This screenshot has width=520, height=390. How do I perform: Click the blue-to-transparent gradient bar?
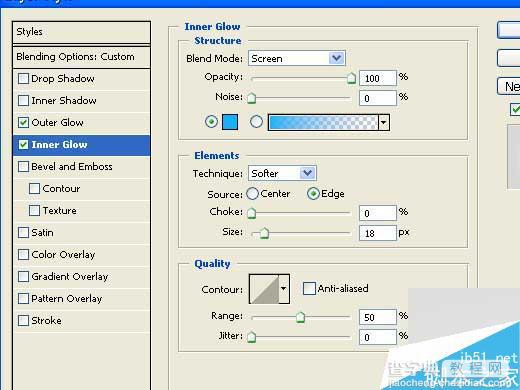[323, 122]
